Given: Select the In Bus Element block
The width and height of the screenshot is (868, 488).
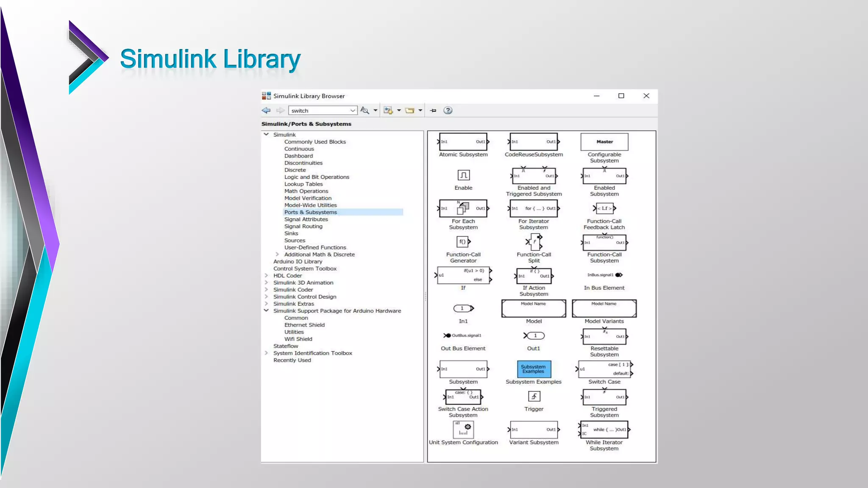Looking at the screenshot, I should (x=604, y=275).
